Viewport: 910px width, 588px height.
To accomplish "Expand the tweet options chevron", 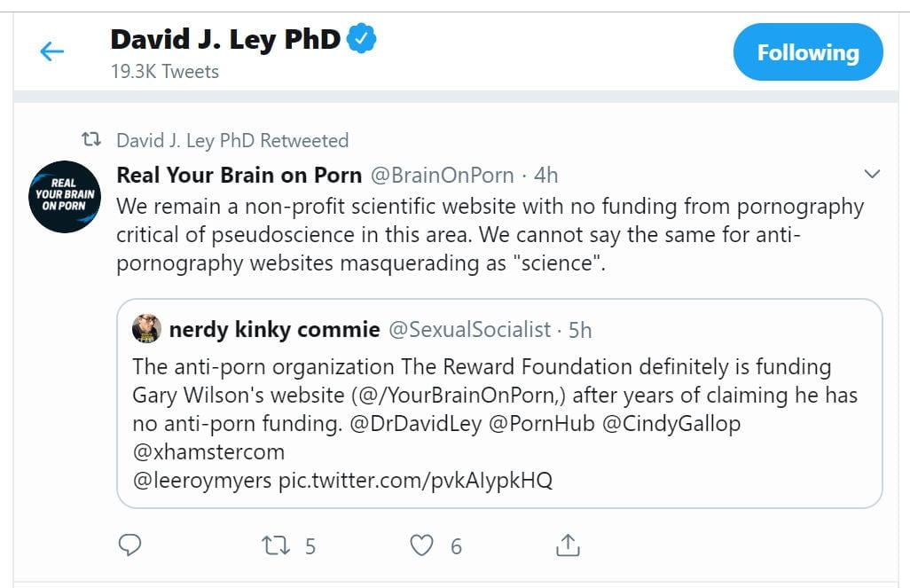I will (871, 174).
